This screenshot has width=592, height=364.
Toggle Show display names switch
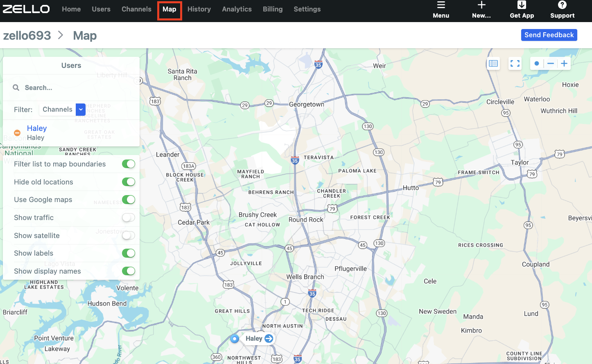(129, 271)
